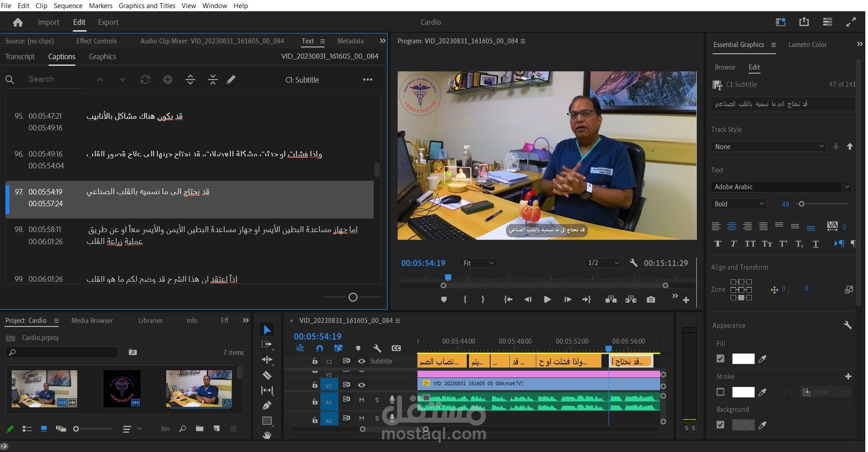Select the Track Select Forward tool

[267, 345]
